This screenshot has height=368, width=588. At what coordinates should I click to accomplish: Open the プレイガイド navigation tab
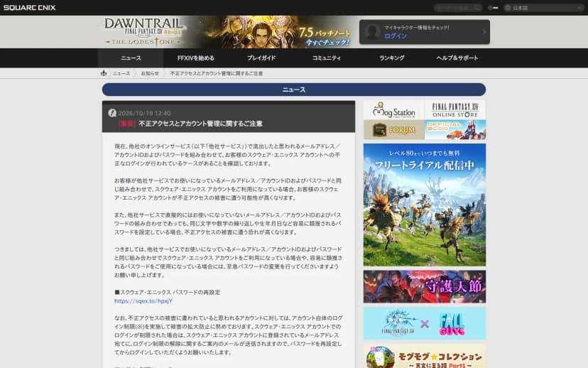[261, 58]
